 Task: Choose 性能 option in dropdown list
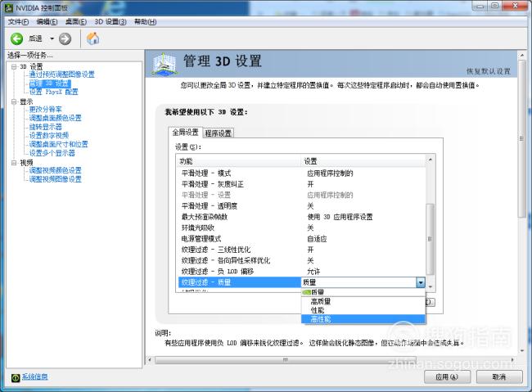tap(363, 310)
